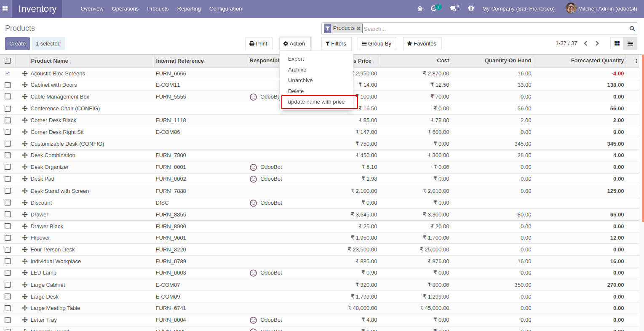This screenshot has height=331, width=644.
Task: Check the Four Person Desk checkbox
Action: (x=8, y=250)
